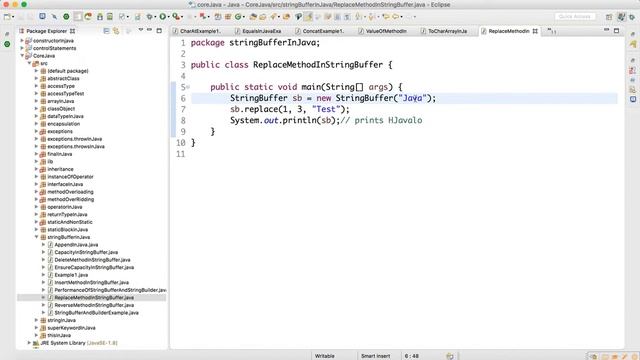Toggle Link with Editor in Package Explorer
Image resolution: width=640 pixels, height=360 pixels.
click(x=116, y=31)
